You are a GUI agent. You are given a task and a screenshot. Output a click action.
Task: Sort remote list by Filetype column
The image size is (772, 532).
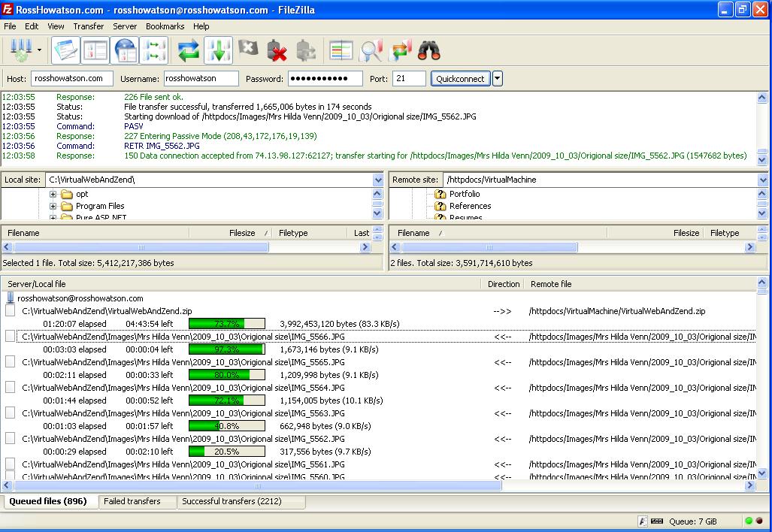[x=730, y=233]
